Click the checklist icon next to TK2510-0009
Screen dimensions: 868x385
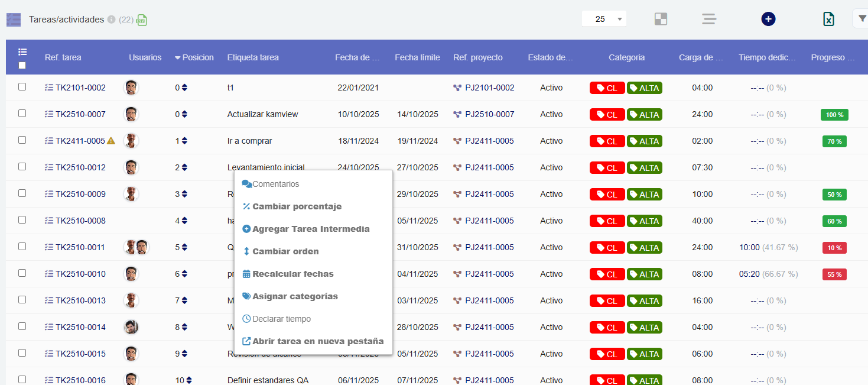click(x=48, y=194)
